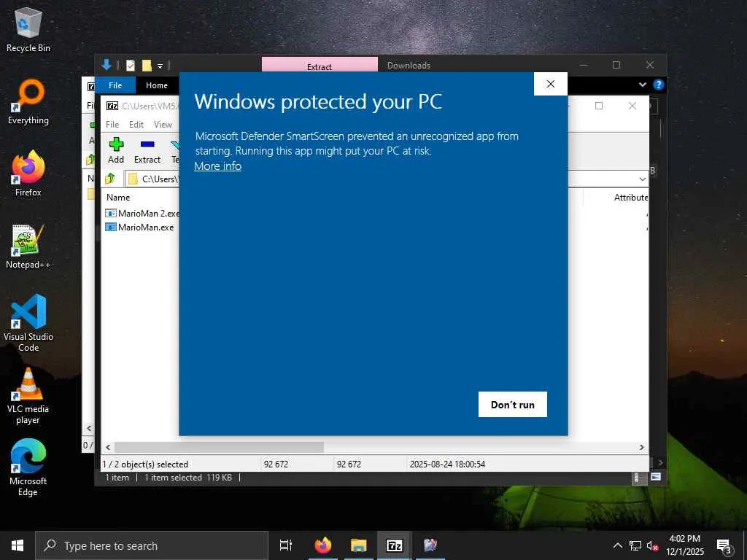Open Recycle Bin on desktop
The height and width of the screenshot is (560, 747).
[x=28, y=29]
